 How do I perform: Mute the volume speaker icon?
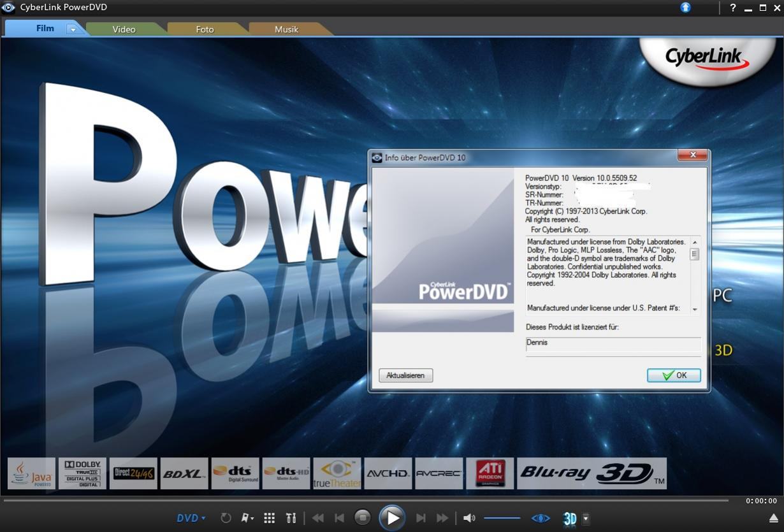(469, 518)
